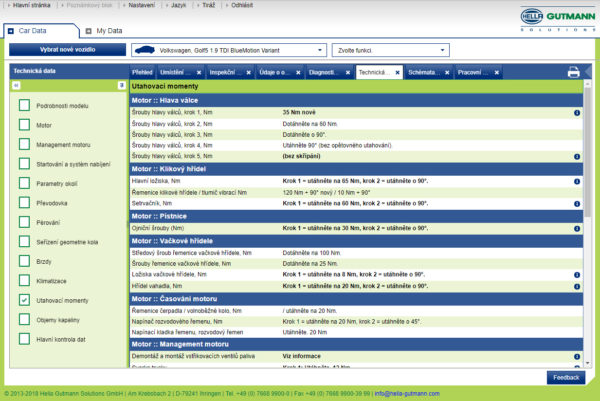Show info for Ojniční šrouby row
The width and height of the screenshot is (600, 401).
(x=577, y=227)
